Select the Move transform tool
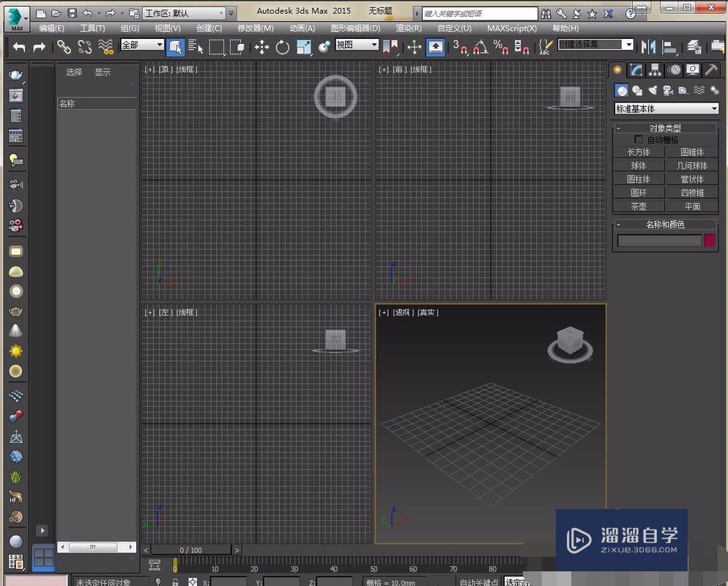The width and height of the screenshot is (728, 586). [x=261, y=47]
